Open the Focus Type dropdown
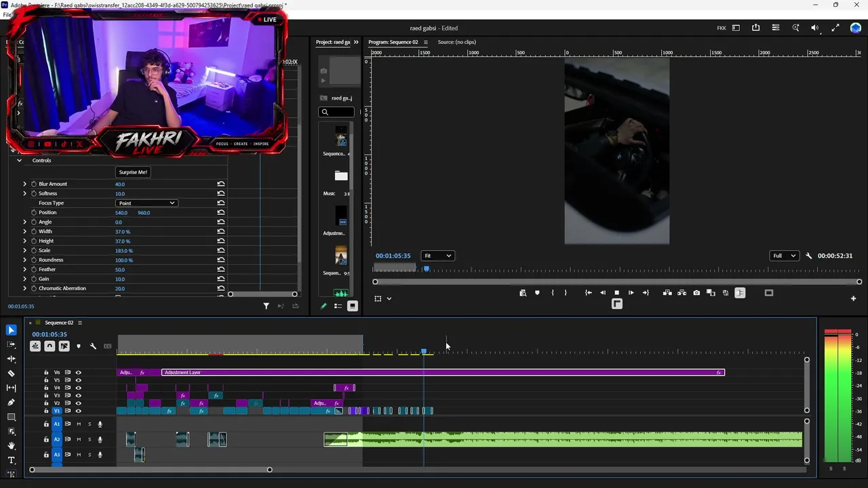 tap(146, 203)
